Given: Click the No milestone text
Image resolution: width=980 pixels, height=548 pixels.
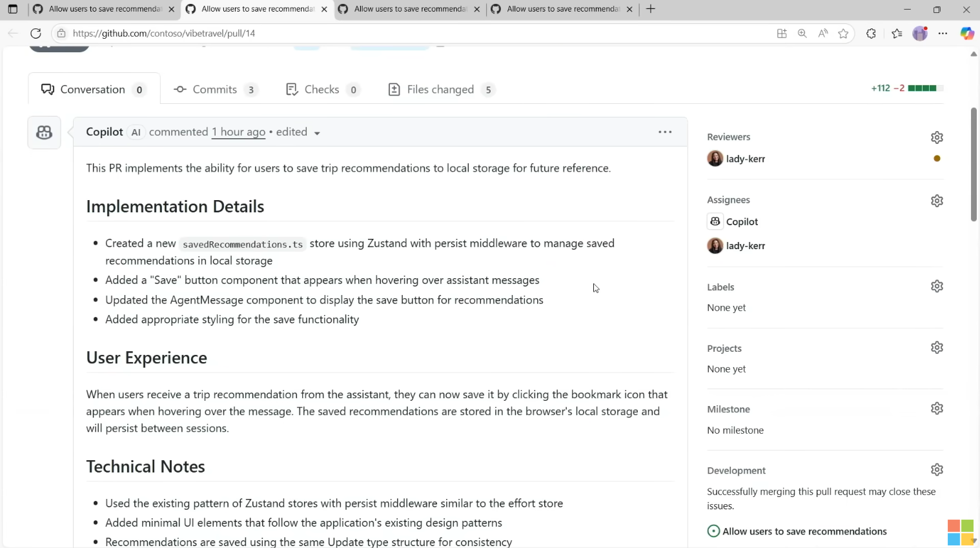Looking at the screenshot, I should point(735,430).
